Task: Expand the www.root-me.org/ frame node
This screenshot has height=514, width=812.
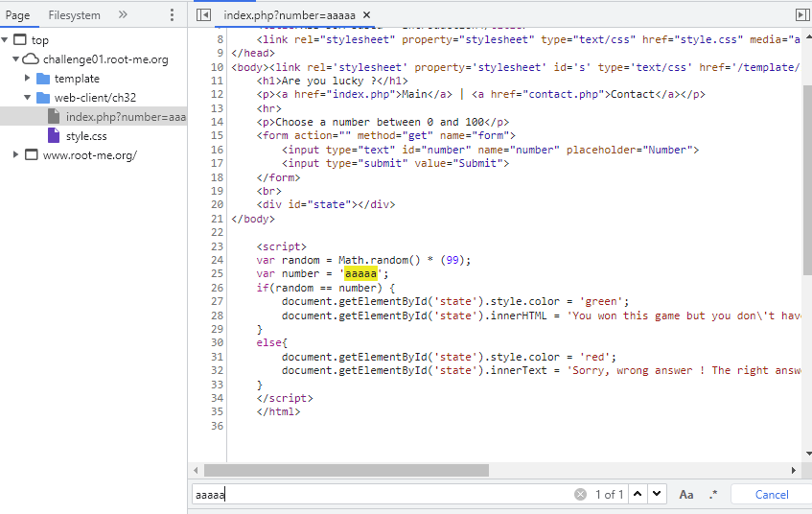Action: coord(15,155)
